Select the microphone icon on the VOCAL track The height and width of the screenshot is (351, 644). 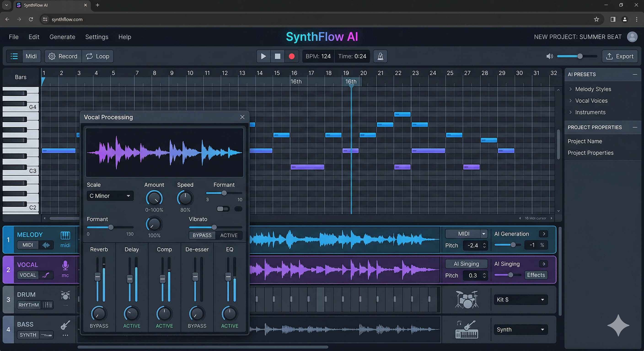tap(65, 265)
